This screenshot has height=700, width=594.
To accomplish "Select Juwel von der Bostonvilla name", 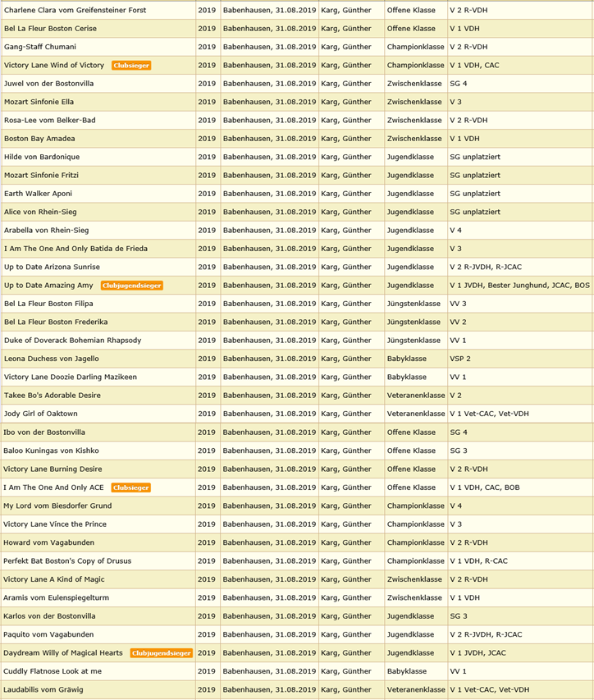I will click(49, 83).
